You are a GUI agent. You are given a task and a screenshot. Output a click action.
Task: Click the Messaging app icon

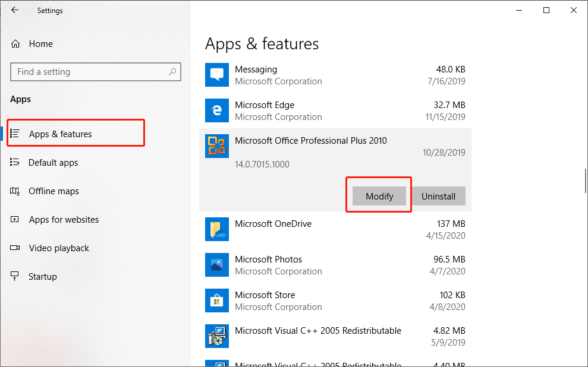[217, 74]
